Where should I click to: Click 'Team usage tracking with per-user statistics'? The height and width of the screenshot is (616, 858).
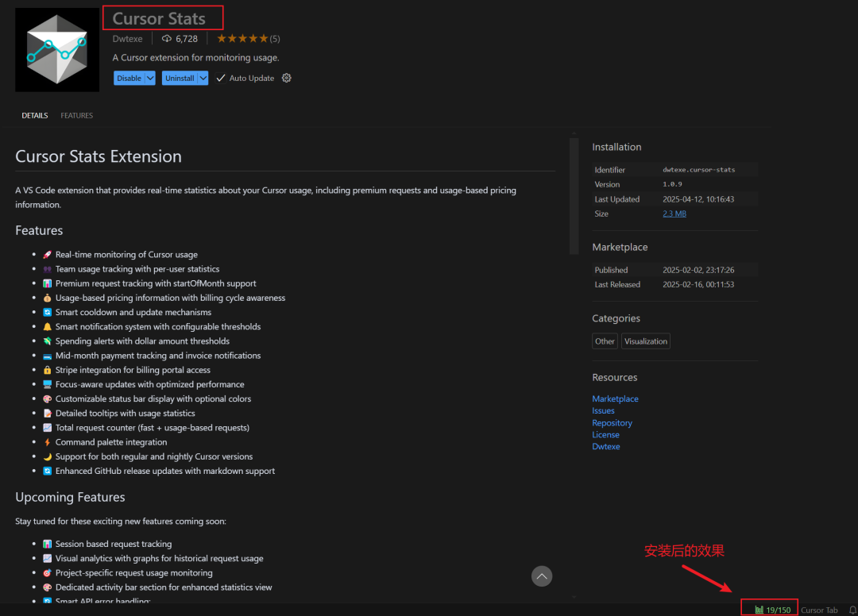click(x=137, y=269)
